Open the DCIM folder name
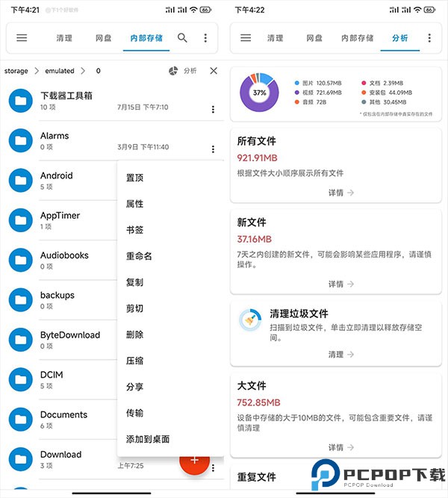Screen dimensions: 448x498 (x=52, y=375)
